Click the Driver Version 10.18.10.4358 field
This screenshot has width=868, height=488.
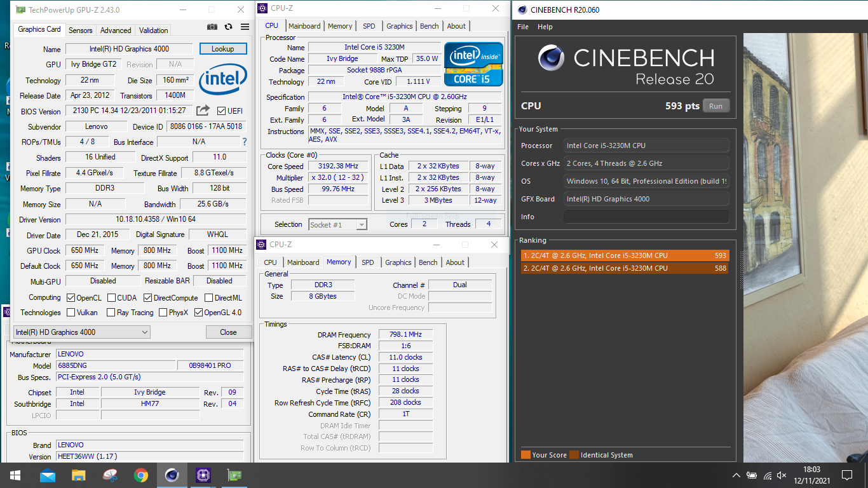[156, 219]
